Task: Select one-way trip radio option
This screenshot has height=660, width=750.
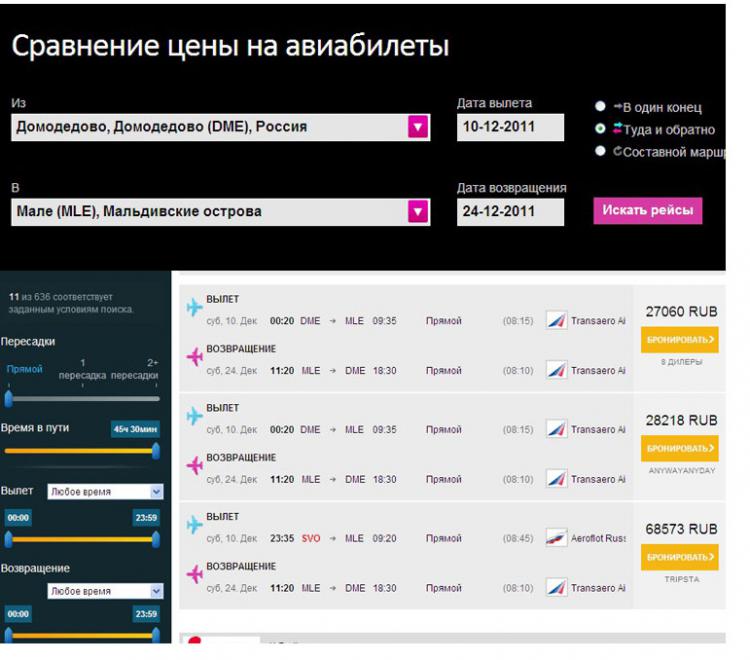Action: pyautogui.click(x=600, y=106)
